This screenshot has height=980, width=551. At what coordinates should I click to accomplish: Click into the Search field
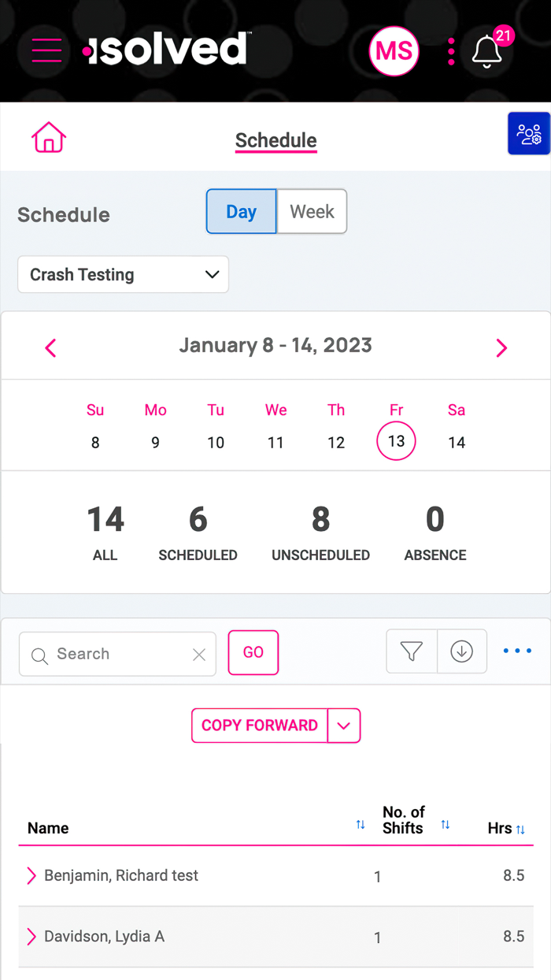coord(117,654)
